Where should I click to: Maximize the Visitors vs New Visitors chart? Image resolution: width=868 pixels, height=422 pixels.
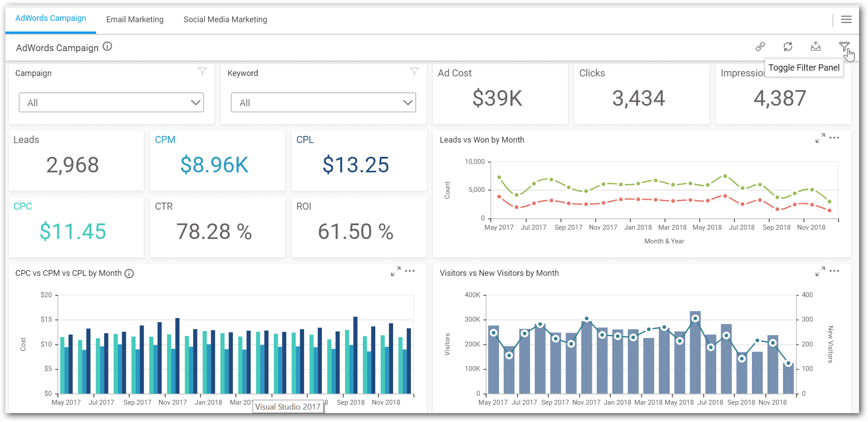(x=820, y=271)
